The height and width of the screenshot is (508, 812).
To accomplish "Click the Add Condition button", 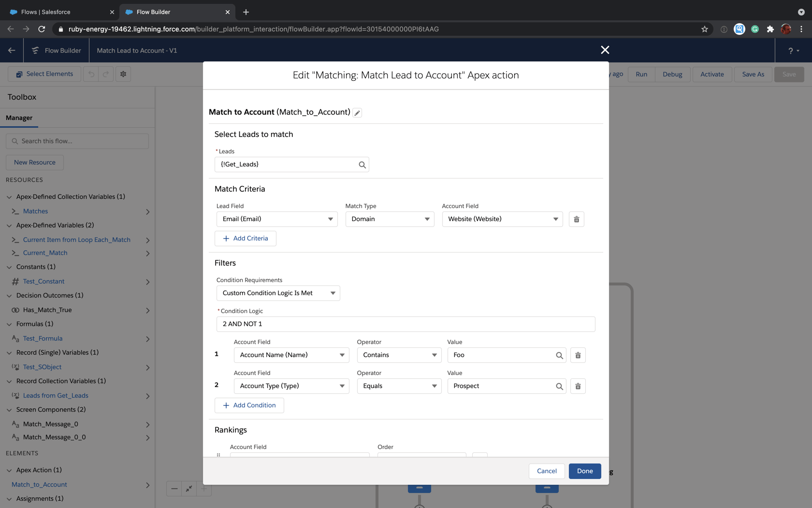I will click(x=249, y=405).
